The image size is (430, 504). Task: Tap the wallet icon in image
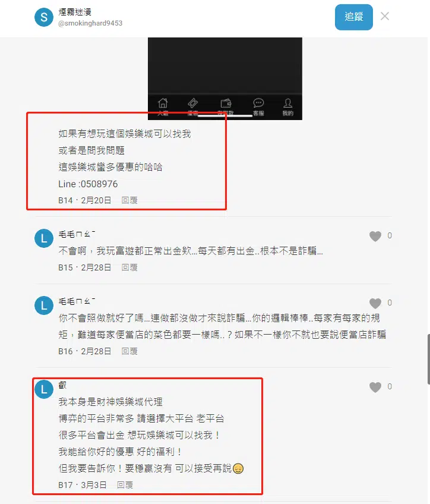point(226,103)
